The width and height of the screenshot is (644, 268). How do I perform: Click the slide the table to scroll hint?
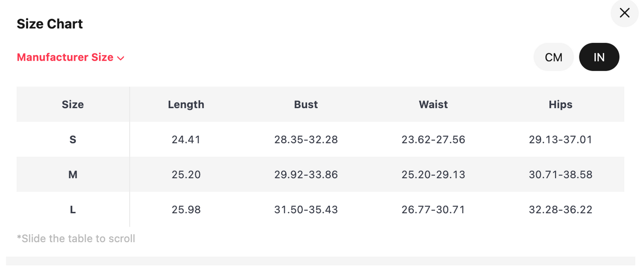coord(76,239)
